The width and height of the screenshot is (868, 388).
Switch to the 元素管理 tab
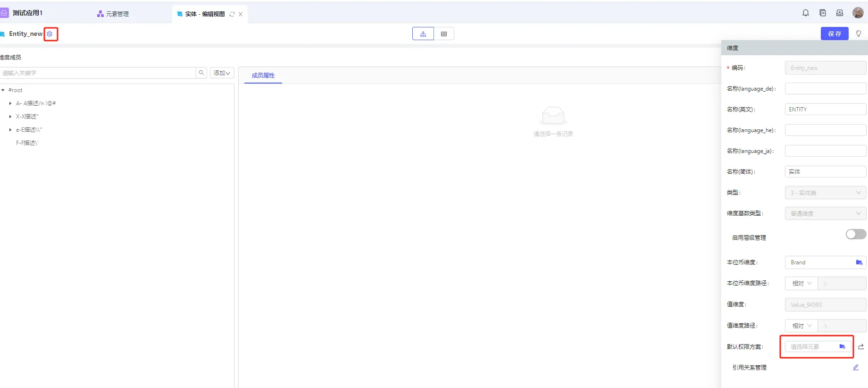(x=113, y=14)
